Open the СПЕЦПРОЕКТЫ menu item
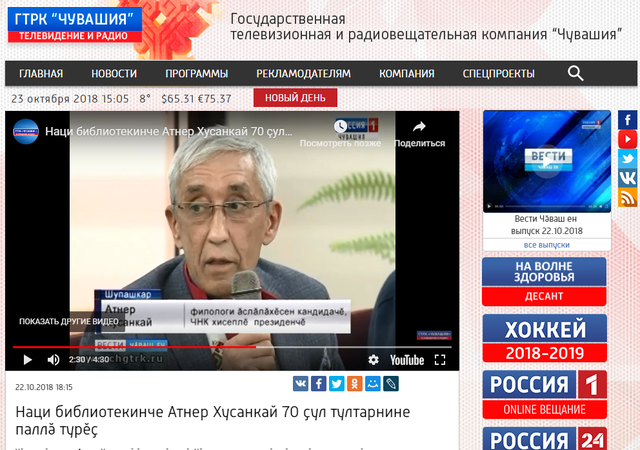Image resolution: width=640 pixels, height=450 pixels. (498, 74)
